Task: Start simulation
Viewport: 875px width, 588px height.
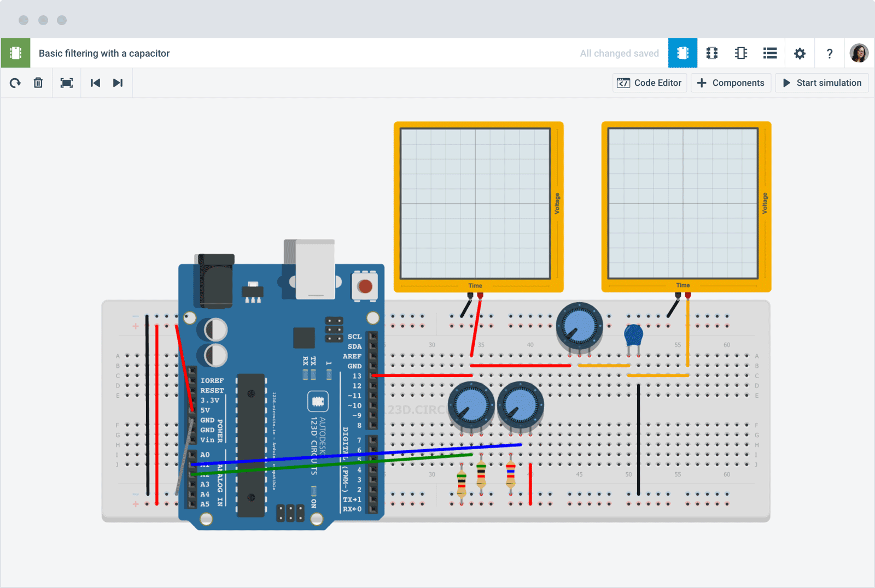Action: [x=821, y=83]
